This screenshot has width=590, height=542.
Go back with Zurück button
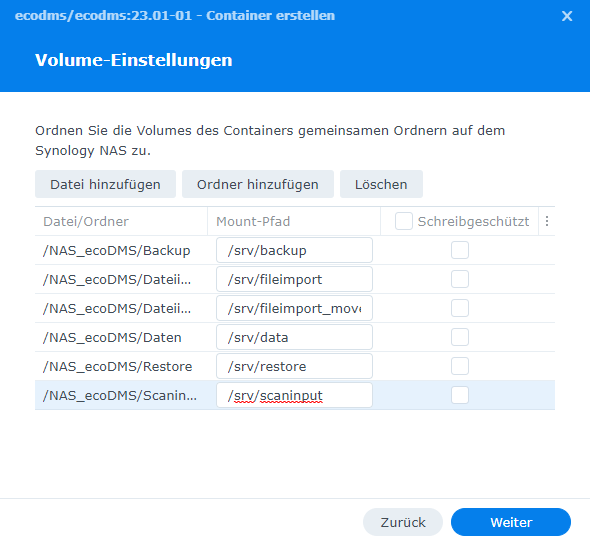coord(403,522)
